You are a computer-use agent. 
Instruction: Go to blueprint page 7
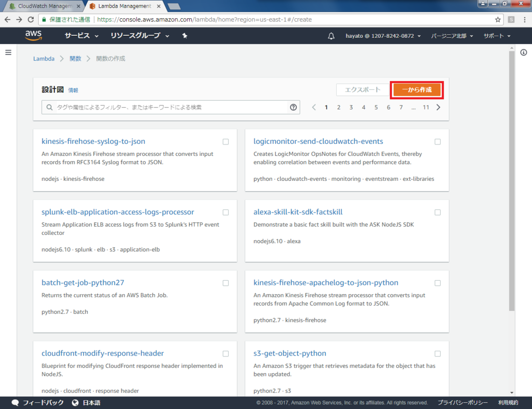coord(401,107)
